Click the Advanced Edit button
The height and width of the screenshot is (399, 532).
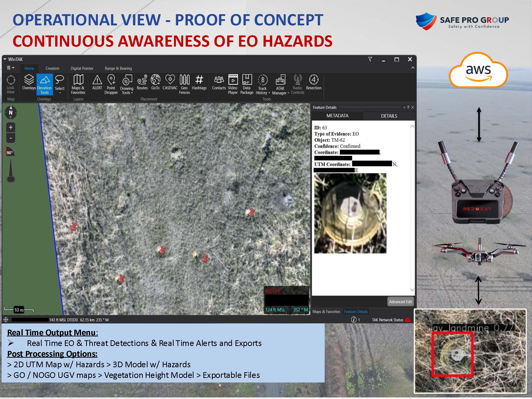(x=400, y=302)
